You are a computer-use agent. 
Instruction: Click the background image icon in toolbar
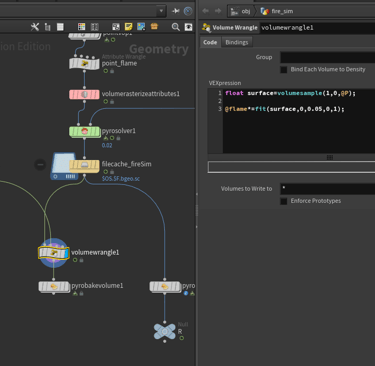[x=141, y=27]
